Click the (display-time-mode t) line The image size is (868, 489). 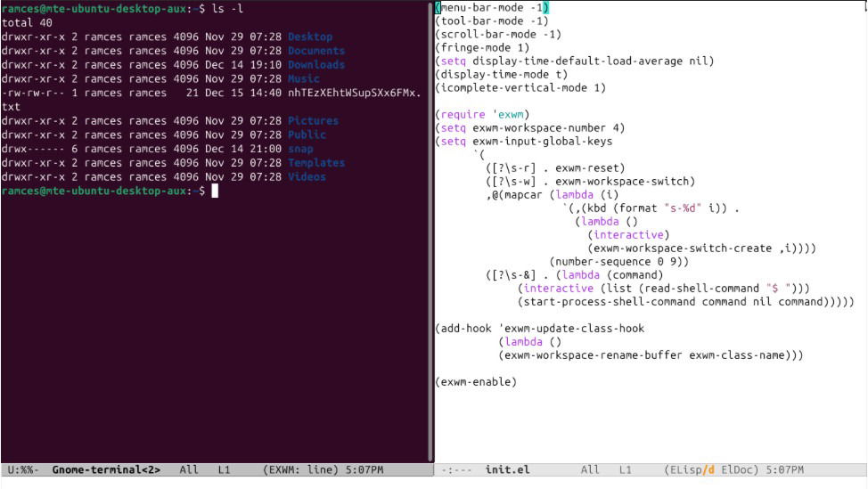pyautogui.click(x=502, y=74)
